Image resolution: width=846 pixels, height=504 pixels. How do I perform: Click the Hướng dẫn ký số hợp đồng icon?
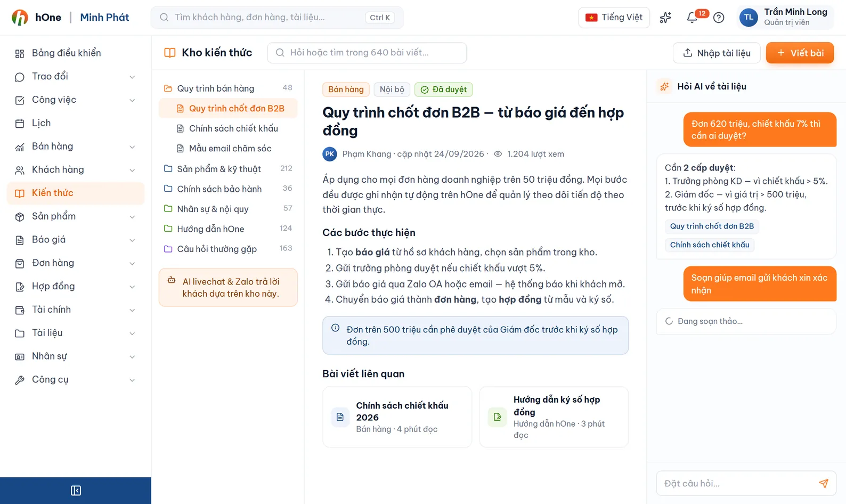point(497,417)
